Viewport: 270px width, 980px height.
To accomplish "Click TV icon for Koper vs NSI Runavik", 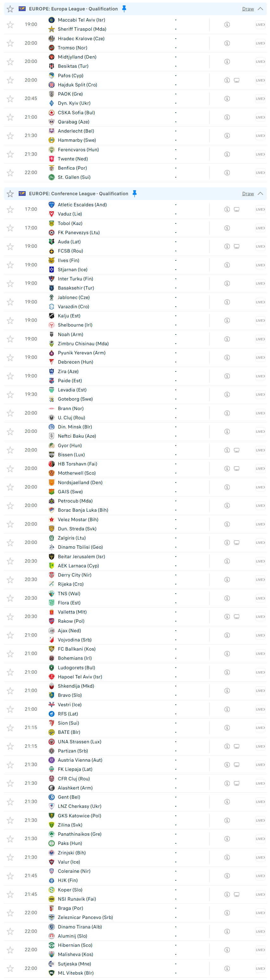I will [x=236, y=894].
